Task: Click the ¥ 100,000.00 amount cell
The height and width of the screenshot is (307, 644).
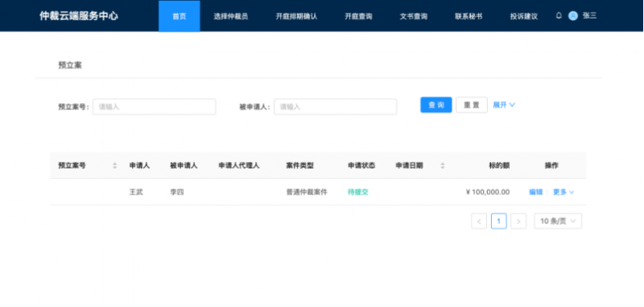Action: pyautogui.click(x=488, y=192)
